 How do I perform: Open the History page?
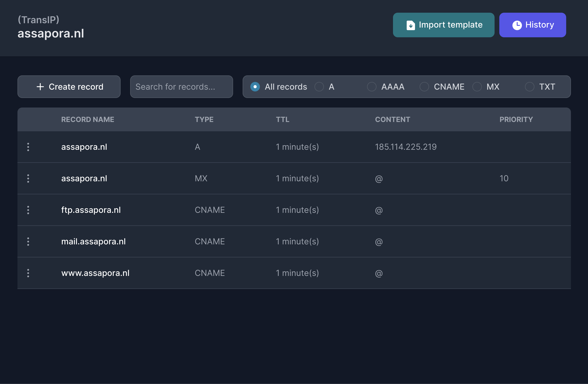point(532,25)
